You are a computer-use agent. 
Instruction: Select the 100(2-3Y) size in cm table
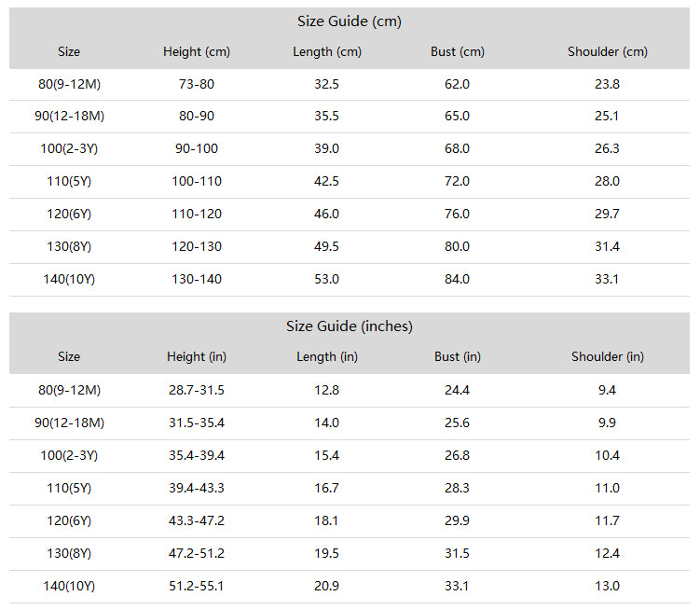coord(69,149)
